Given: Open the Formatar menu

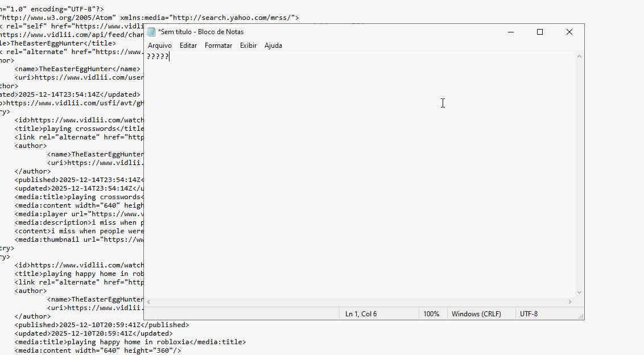Looking at the screenshot, I should point(218,46).
